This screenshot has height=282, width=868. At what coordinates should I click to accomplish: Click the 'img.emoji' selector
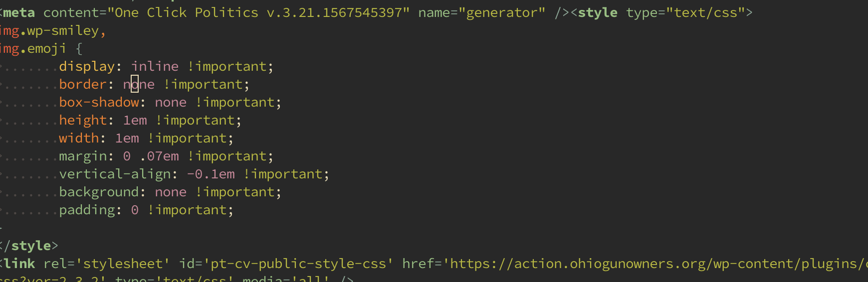33,49
